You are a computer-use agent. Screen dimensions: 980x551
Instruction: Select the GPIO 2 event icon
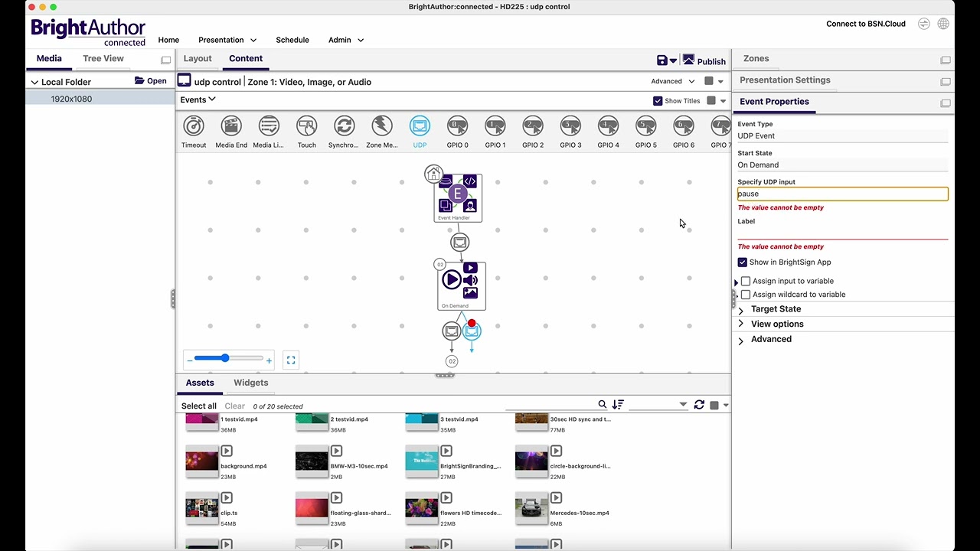point(532,126)
